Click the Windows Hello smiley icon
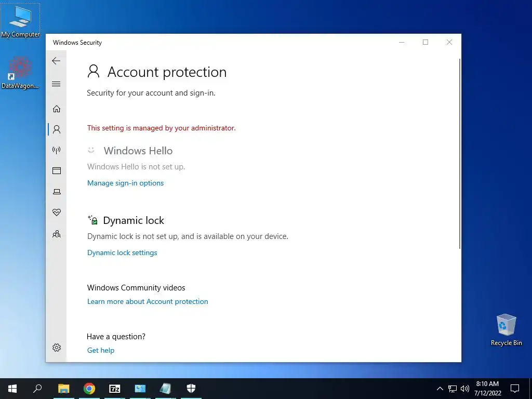This screenshot has height=399, width=532. click(x=91, y=150)
